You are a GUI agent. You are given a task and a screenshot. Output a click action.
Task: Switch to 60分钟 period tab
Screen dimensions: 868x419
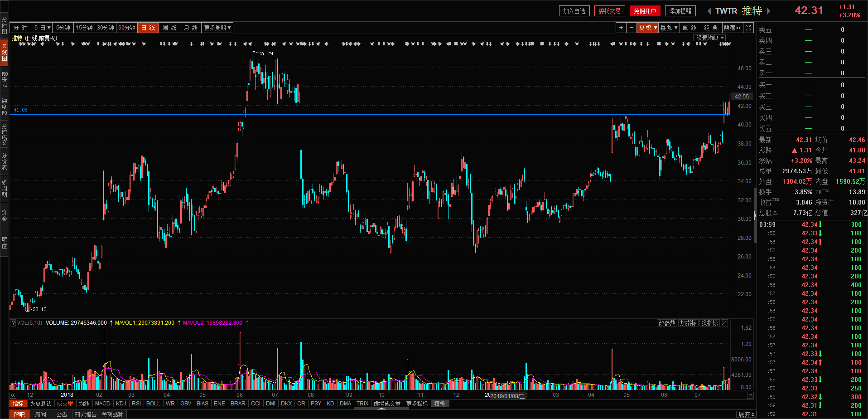pyautogui.click(x=127, y=28)
